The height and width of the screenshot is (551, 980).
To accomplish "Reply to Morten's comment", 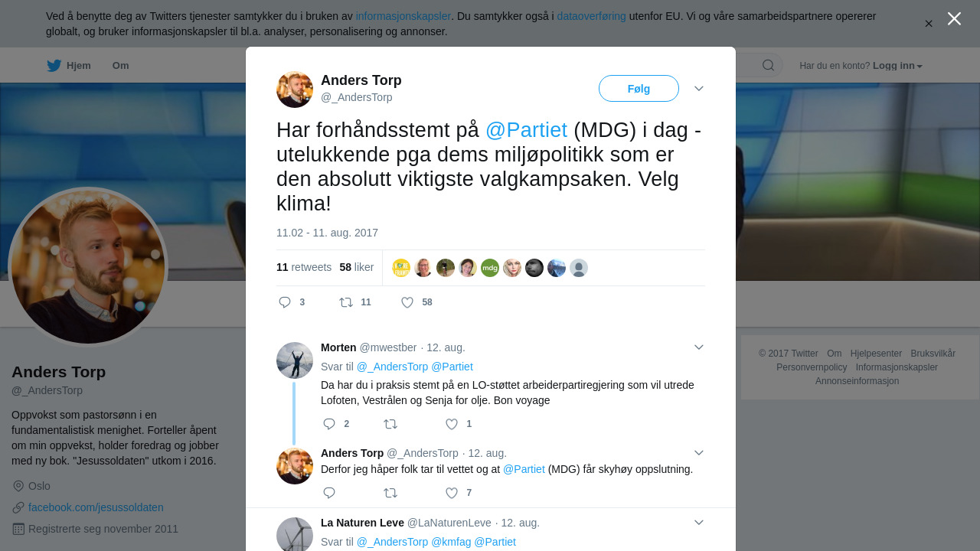I will click(329, 424).
